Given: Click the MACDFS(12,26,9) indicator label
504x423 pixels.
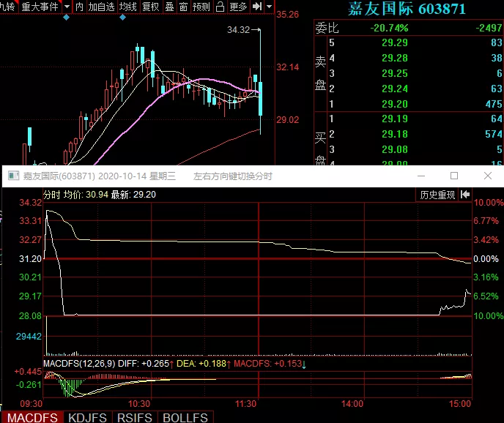Looking at the screenshot, I should click(79, 364).
